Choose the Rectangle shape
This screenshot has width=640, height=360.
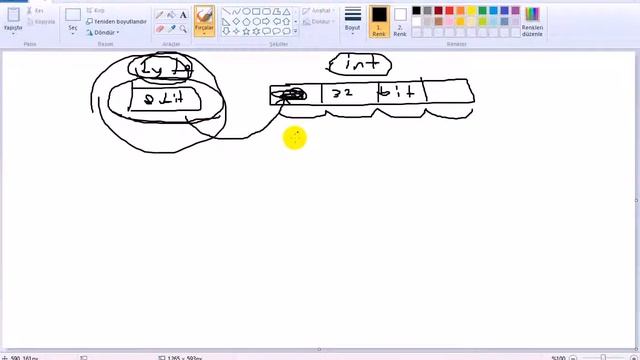[x=256, y=12]
